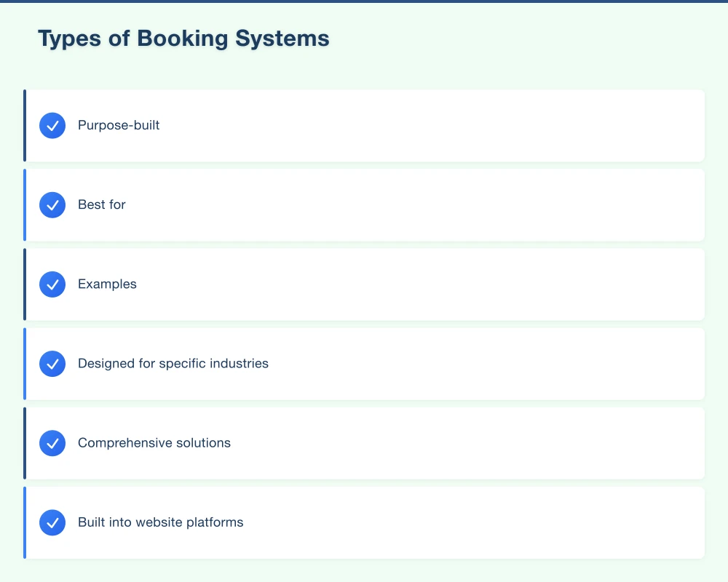The width and height of the screenshot is (728, 582).
Task: Select the Examples list entry
Action: [x=364, y=284]
